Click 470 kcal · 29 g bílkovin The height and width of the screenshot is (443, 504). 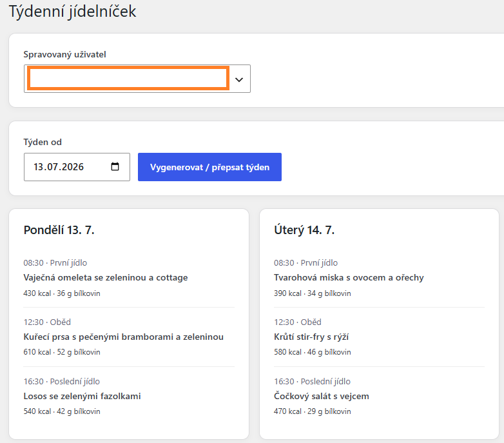point(313,411)
